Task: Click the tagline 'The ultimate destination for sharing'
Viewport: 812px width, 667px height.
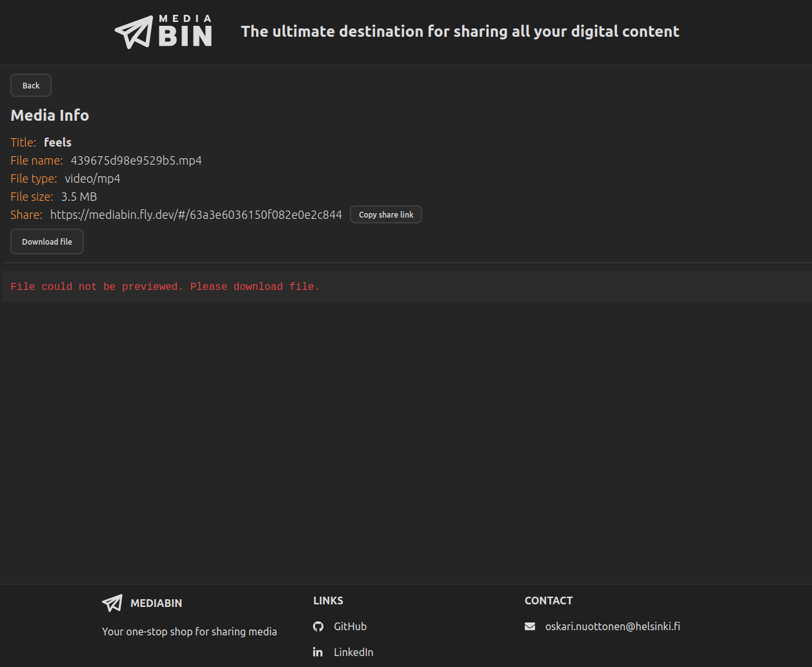Action: point(460,31)
